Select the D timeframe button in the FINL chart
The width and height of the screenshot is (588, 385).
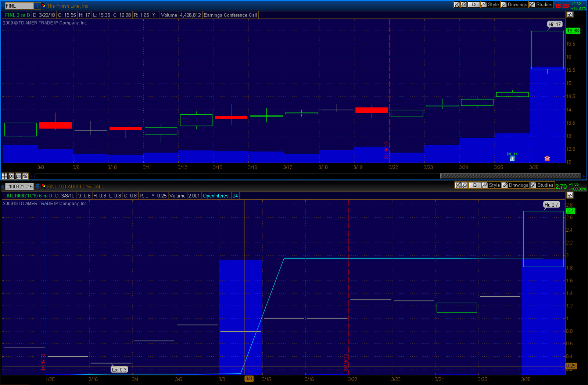[x=474, y=5]
